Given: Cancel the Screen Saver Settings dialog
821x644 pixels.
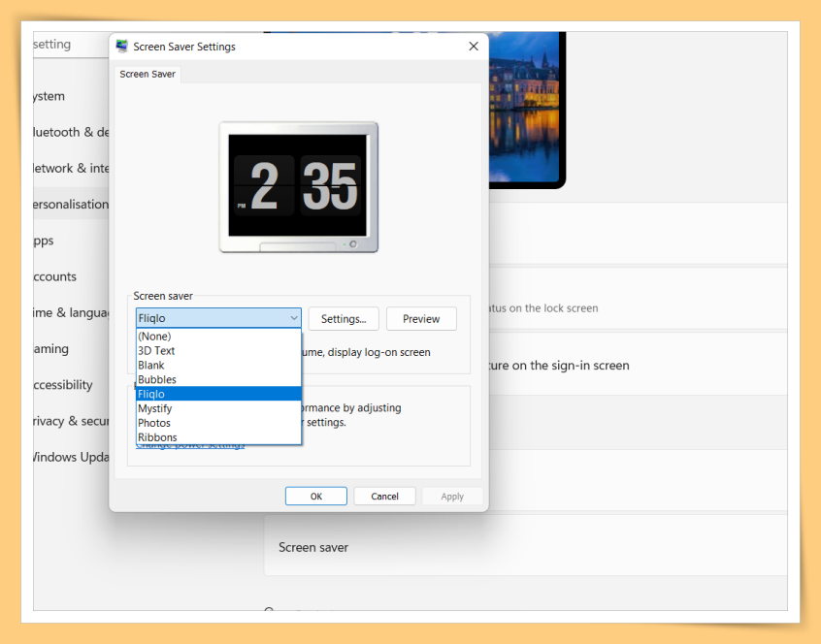Looking at the screenshot, I should coord(384,496).
